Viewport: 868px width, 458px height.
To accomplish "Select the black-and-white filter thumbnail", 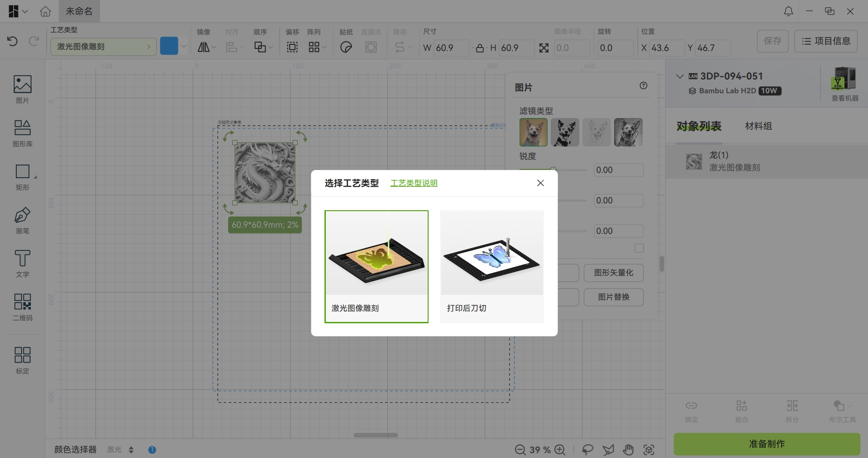I will pos(565,132).
